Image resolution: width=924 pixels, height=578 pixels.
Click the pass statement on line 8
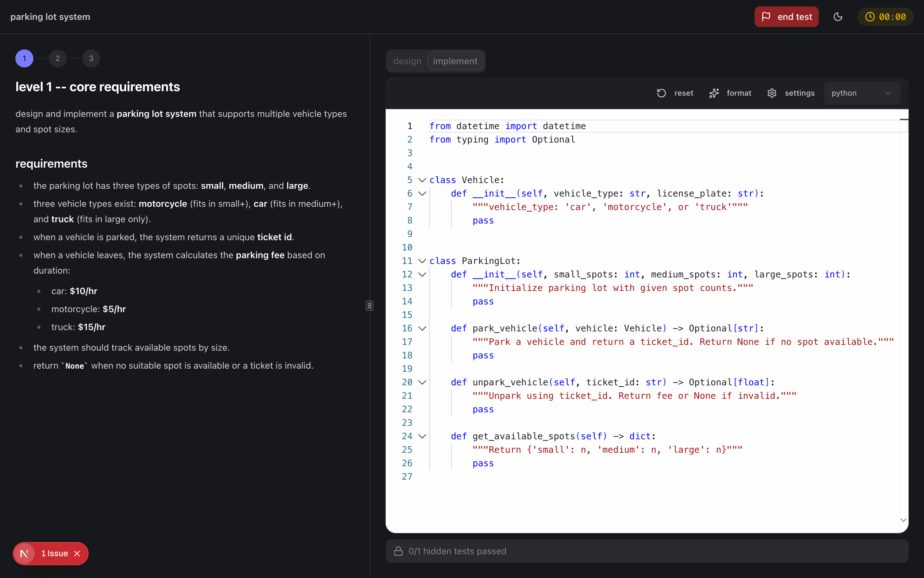coord(483,221)
